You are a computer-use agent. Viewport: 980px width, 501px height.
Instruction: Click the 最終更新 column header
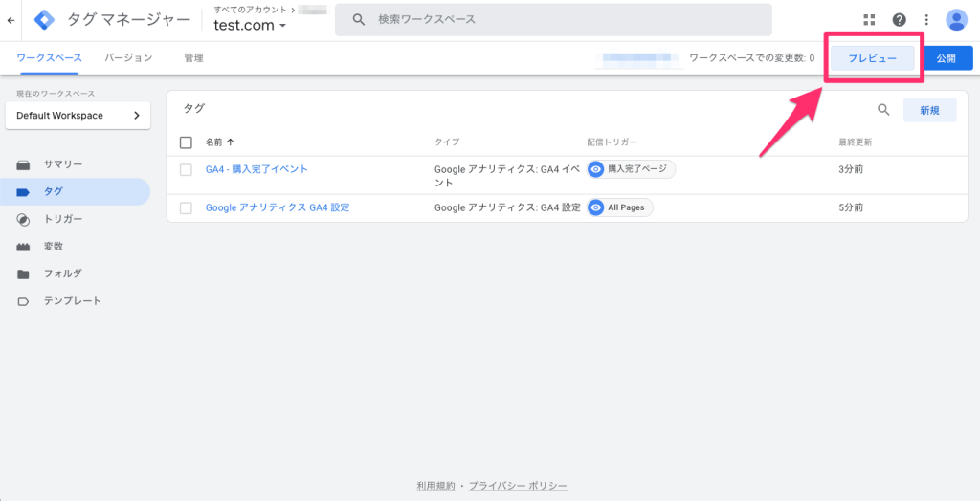(x=855, y=142)
